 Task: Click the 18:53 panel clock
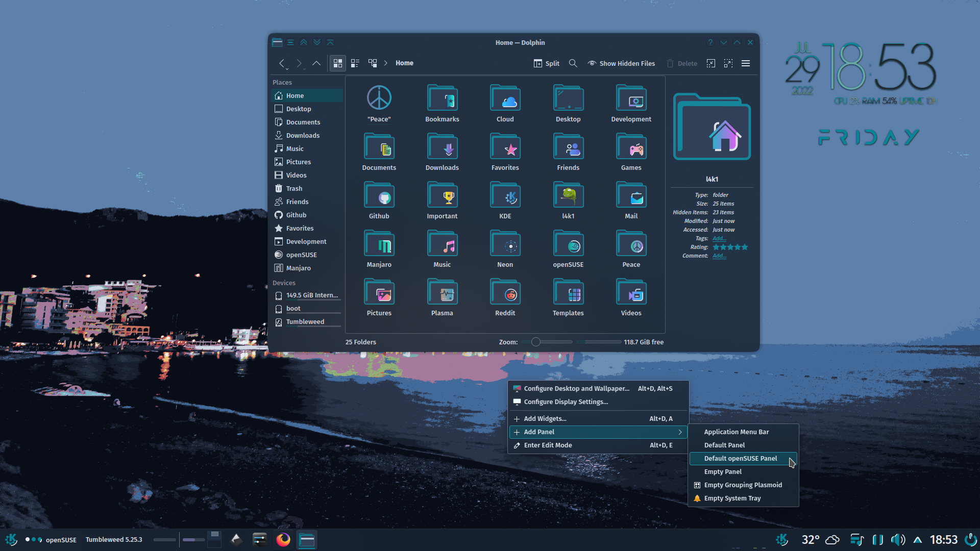943,539
